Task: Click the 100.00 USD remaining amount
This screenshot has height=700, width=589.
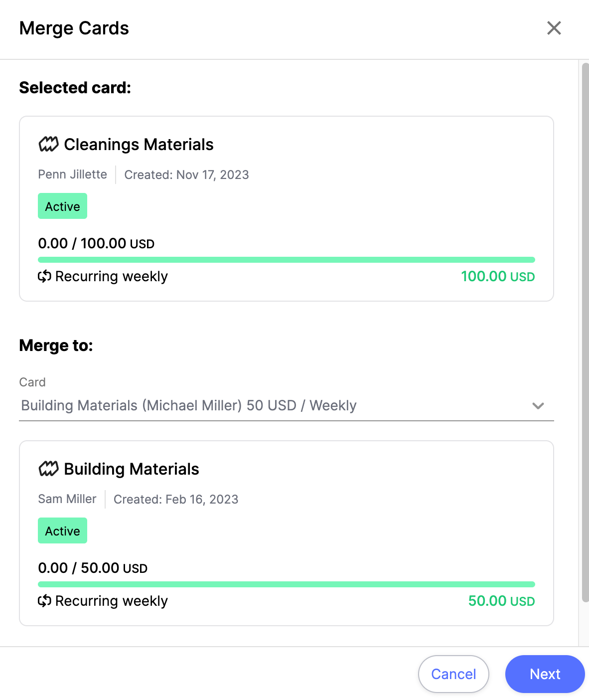Action: tap(498, 276)
